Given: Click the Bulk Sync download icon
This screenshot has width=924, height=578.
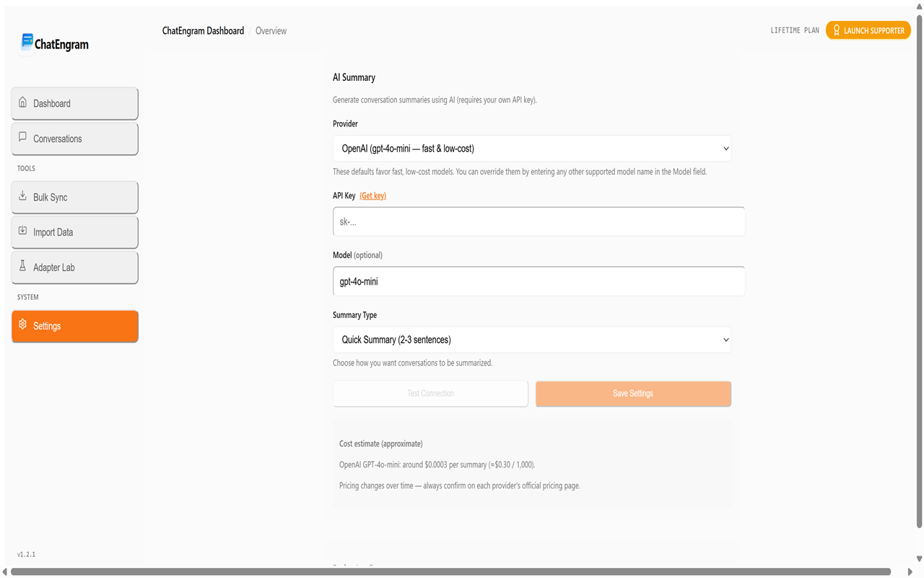Looking at the screenshot, I should point(23,196).
